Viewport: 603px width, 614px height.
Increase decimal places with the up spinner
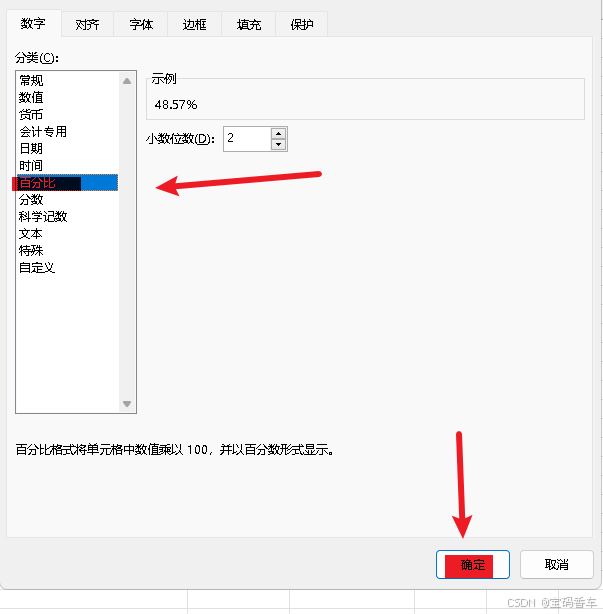tap(278, 134)
